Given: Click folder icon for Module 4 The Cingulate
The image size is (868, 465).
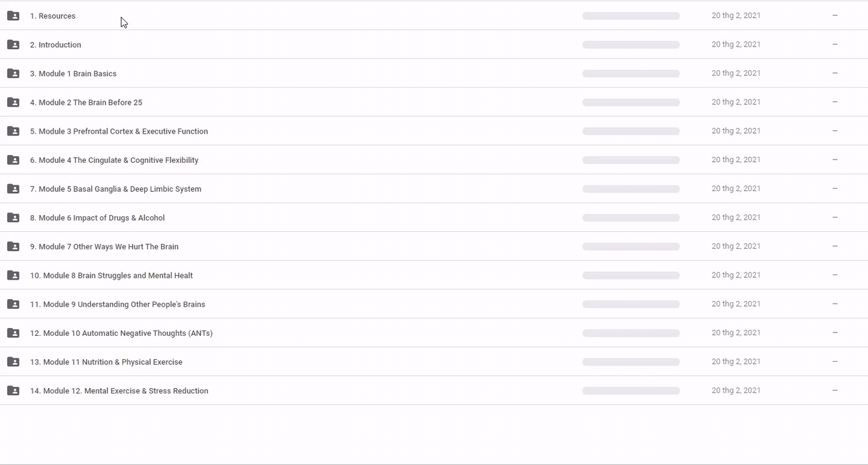Looking at the screenshot, I should [13, 160].
